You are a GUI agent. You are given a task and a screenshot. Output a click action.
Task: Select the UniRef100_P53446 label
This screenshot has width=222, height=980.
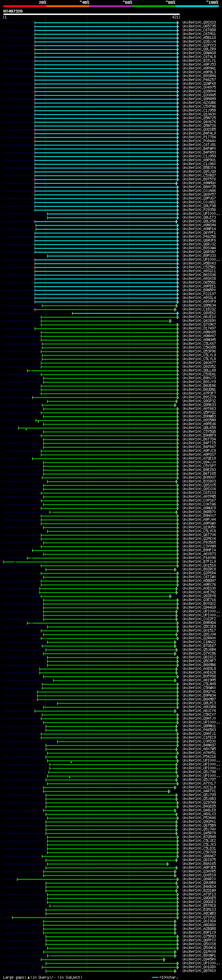point(199,818)
